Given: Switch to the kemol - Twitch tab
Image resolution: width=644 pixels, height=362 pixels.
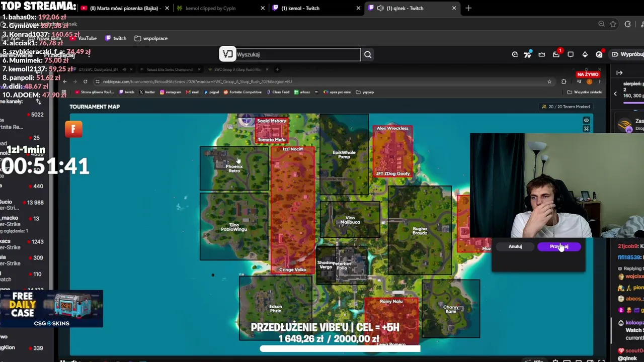Looking at the screenshot, I should point(316,8).
